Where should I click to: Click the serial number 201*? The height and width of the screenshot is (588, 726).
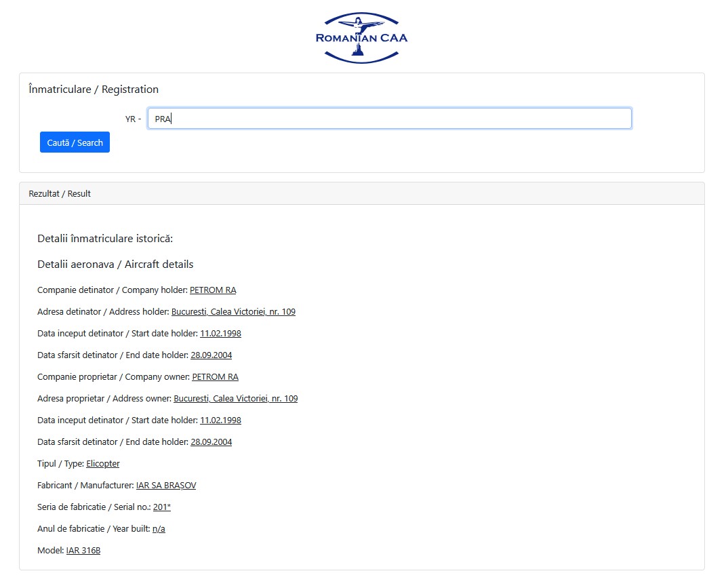[x=162, y=507]
